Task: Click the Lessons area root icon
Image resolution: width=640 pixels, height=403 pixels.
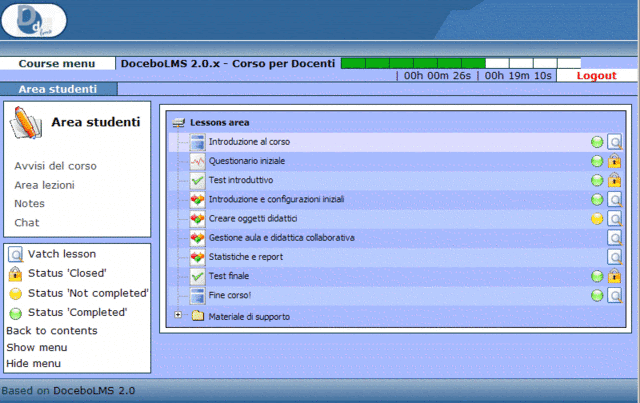Action: tap(178, 122)
